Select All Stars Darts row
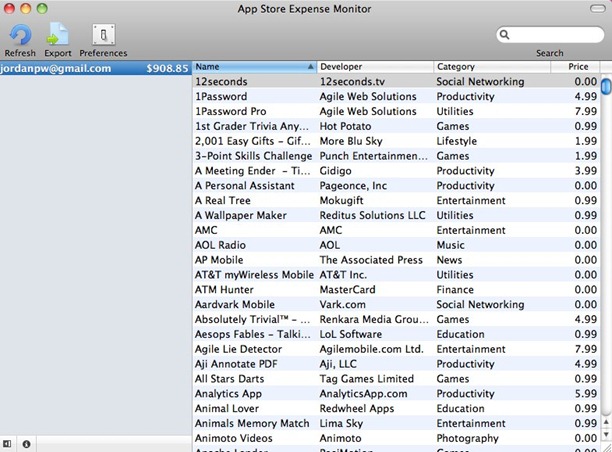Viewport: 612px width, 452px height. [x=396, y=378]
